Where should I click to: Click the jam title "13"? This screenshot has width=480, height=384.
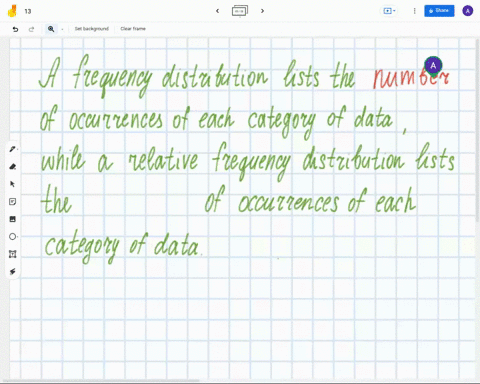coord(28,11)
